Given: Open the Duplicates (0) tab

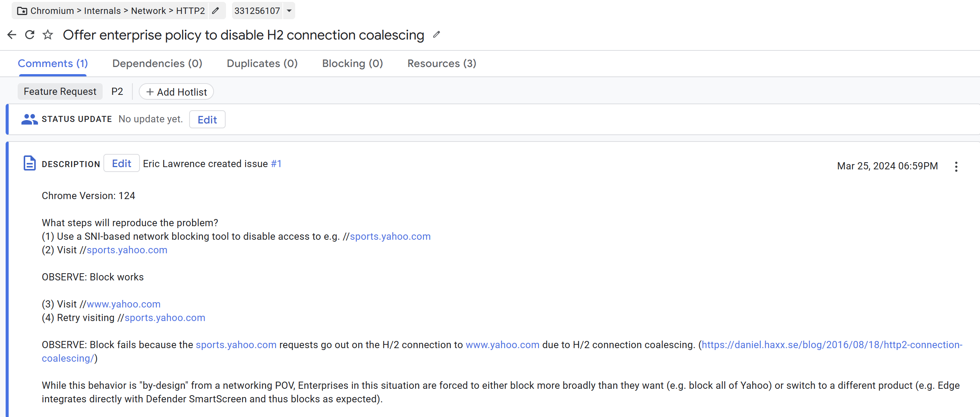Looking at the screenshot, I should click(262, 64).
